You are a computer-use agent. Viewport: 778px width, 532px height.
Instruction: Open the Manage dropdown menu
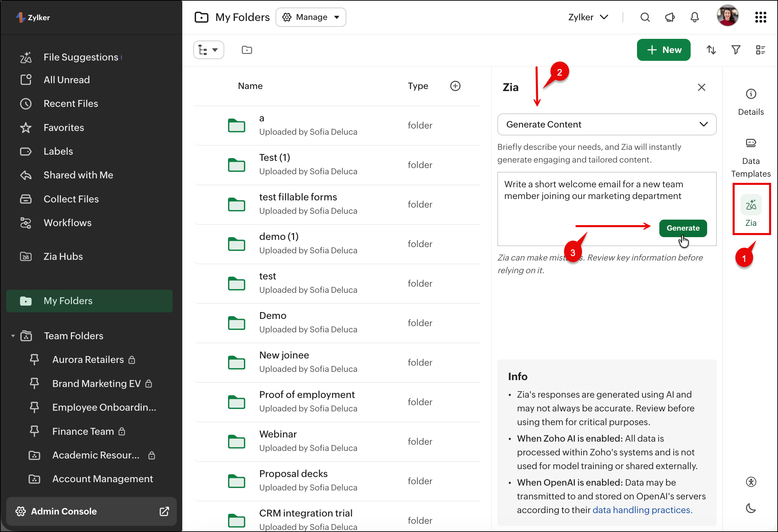tap(311, 17)
